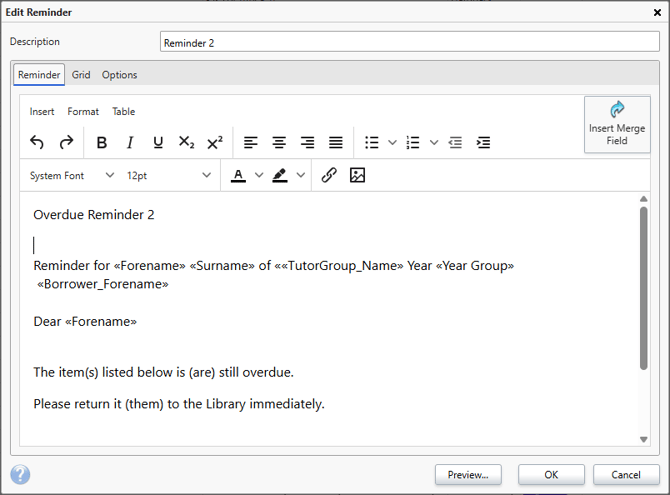Viewport: 670px width, 495px height.
Task: Click the Redo arrow icon
Action: [x=66, y=143]
